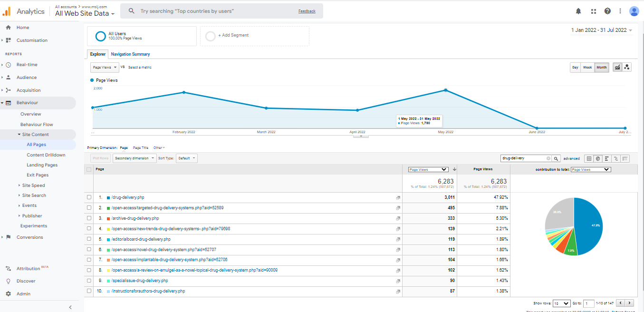644x312 pixels.
Task: Open Landing Pages in the sidebar
Action: click(42, 165)
